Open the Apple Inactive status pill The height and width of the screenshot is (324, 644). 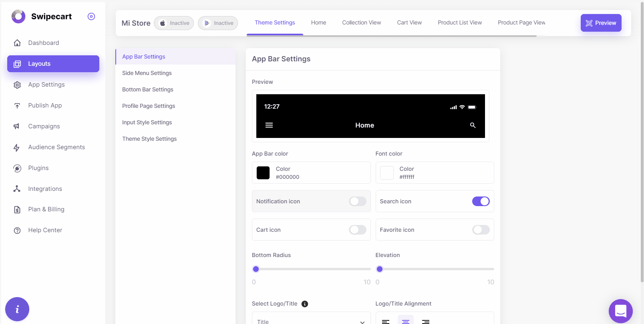pos(174,23)
